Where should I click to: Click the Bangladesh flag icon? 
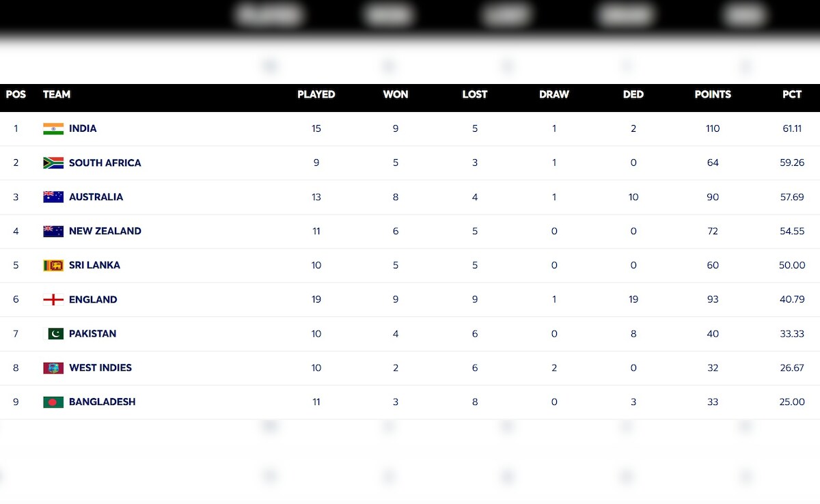53,402
